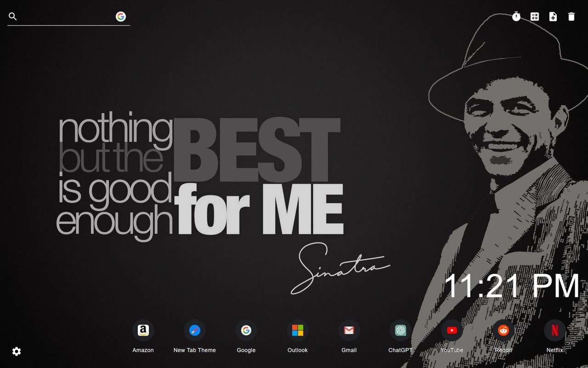Screen dimensions: 588x368
Task: Open the calculator tool
Action: coord(535,17)
